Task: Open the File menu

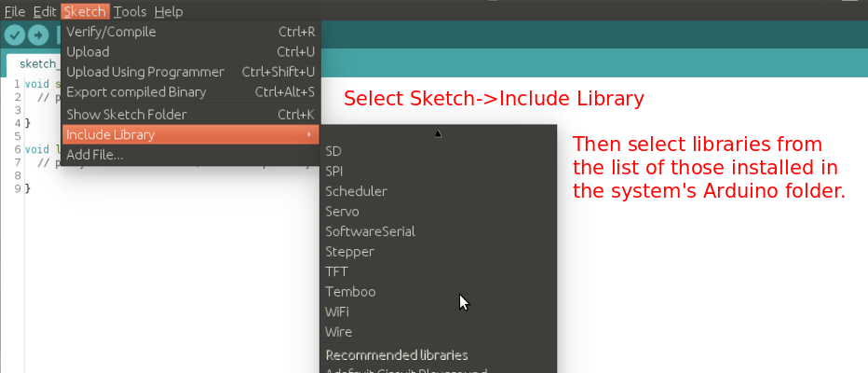Action: (15, 11)
